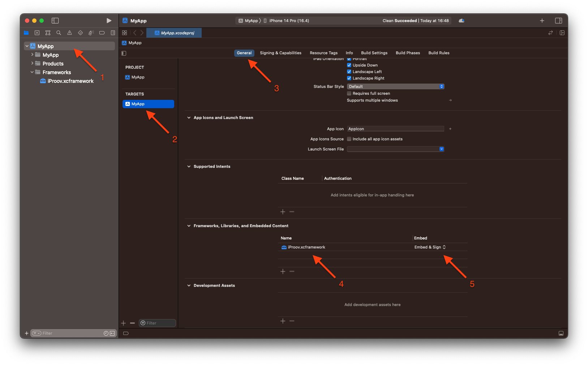This screenshot has height=365, width=588.
Task: Click the Library plus button
Action: (x=542, y=21)
